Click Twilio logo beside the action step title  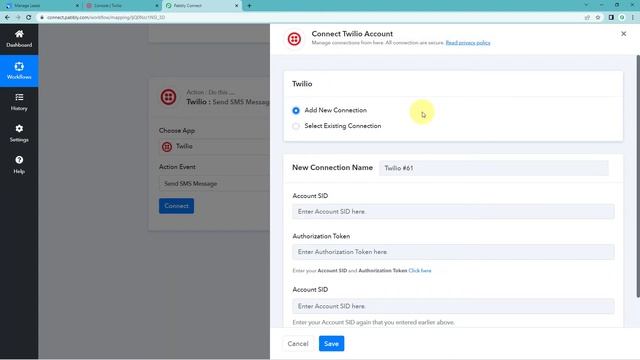point(168,97)
